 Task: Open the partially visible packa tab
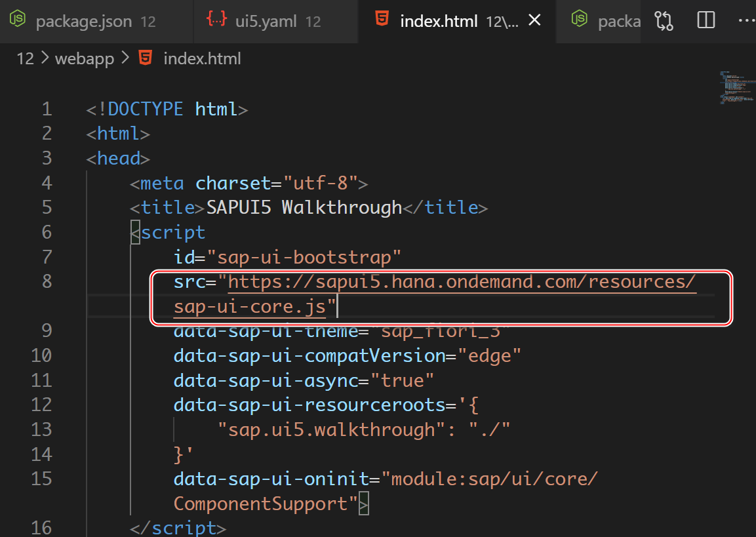(x=599, y=21)
